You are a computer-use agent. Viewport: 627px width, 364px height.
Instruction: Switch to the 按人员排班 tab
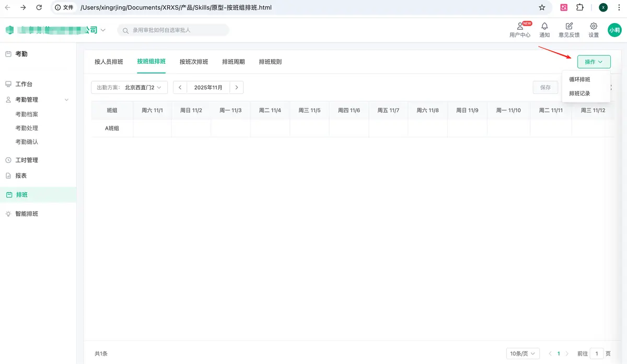[109, 62]
